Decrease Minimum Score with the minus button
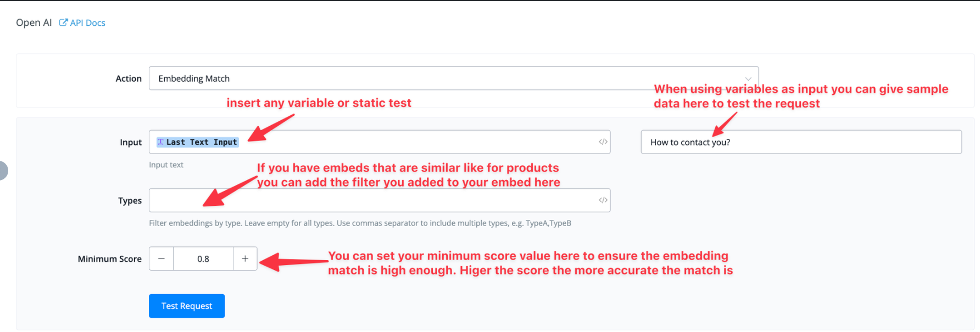The height and width of the screenshot is (332, 980). (162, 258)
